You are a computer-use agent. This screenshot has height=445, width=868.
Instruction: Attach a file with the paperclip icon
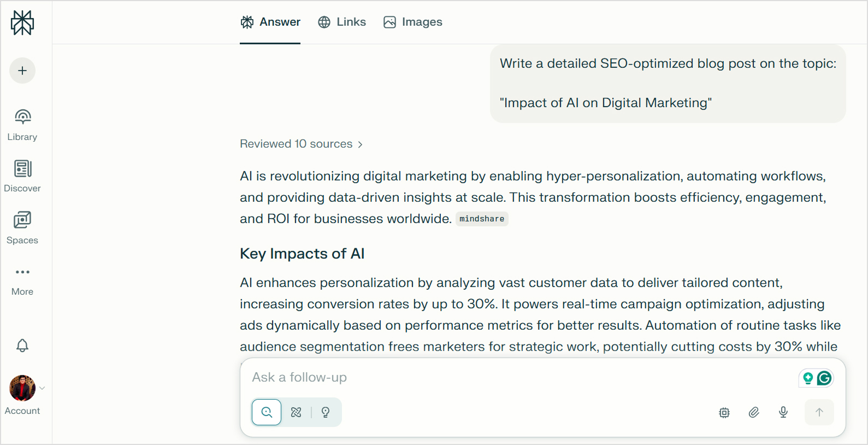[x=754, y=412]
